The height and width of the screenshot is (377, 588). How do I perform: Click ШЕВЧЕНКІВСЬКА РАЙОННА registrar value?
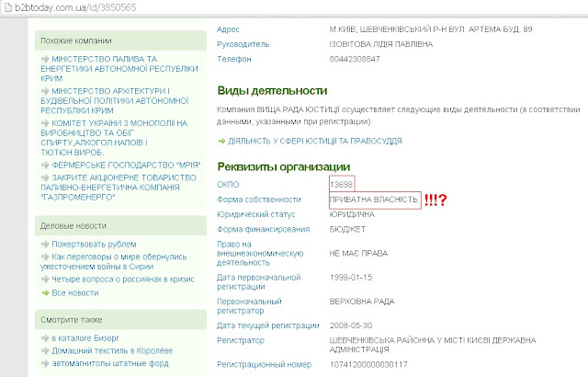click(433, 345)
